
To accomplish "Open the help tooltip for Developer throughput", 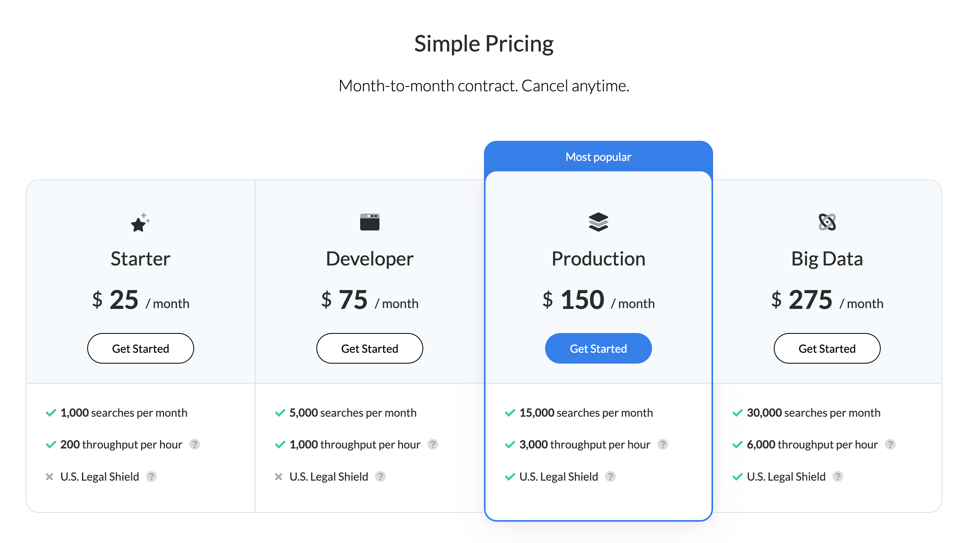I will point(433,444).
